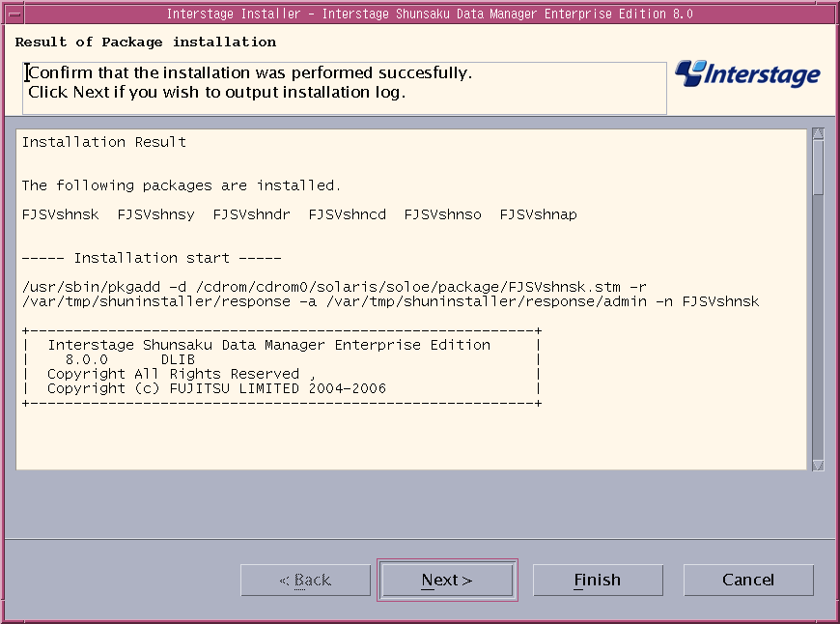Click the 'Installation start' line
The height and width of the screenshot is (624, 840).
[152, 258]
